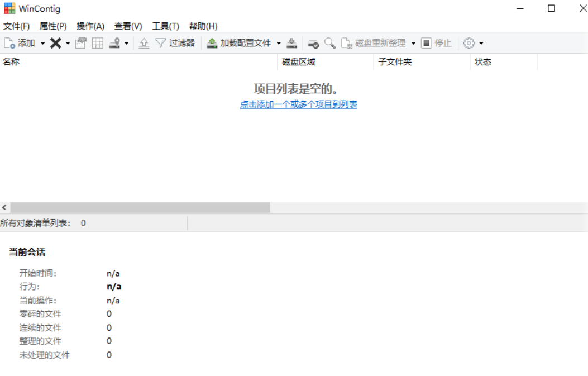588x376 pixels.
Task: Click the save profile toolbar icon
Action: point(292,43)
